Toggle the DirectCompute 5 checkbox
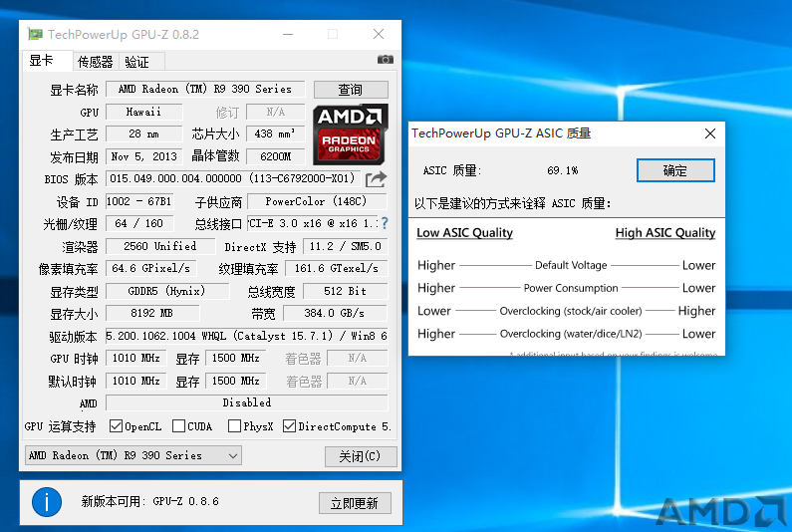The height and width of the screenshot is (532, 792). coord(289,426)
